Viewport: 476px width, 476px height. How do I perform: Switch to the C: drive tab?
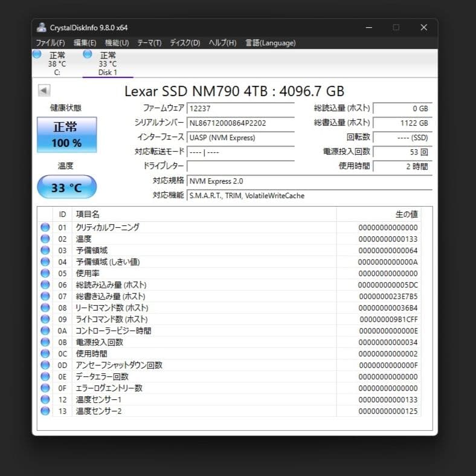click(x=57, y=63)
